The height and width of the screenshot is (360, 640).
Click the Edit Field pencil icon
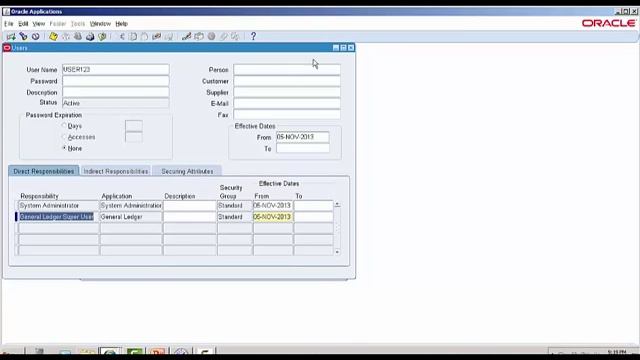point(187,37)
